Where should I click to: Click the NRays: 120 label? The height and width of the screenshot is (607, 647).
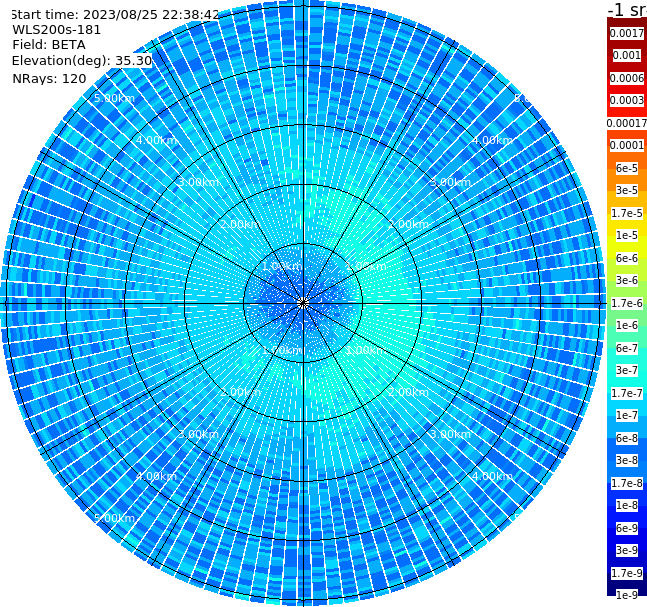coord(49,78)
